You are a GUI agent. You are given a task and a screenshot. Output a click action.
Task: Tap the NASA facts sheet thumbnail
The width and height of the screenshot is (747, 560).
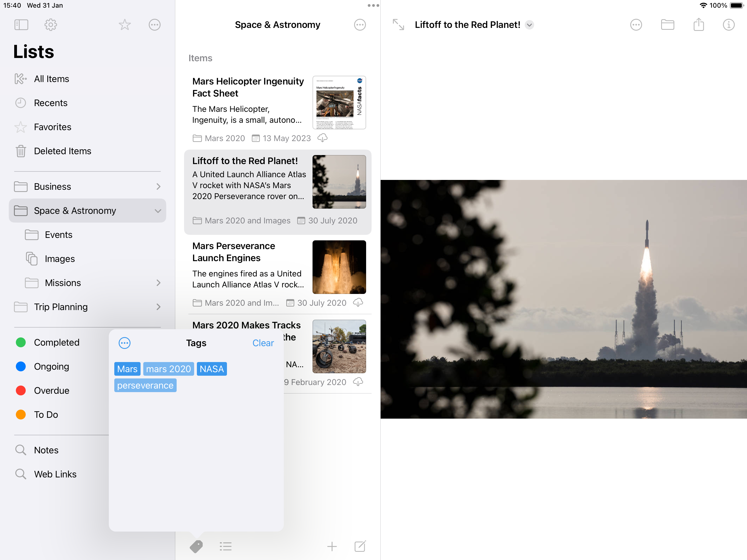coord(339,102)
